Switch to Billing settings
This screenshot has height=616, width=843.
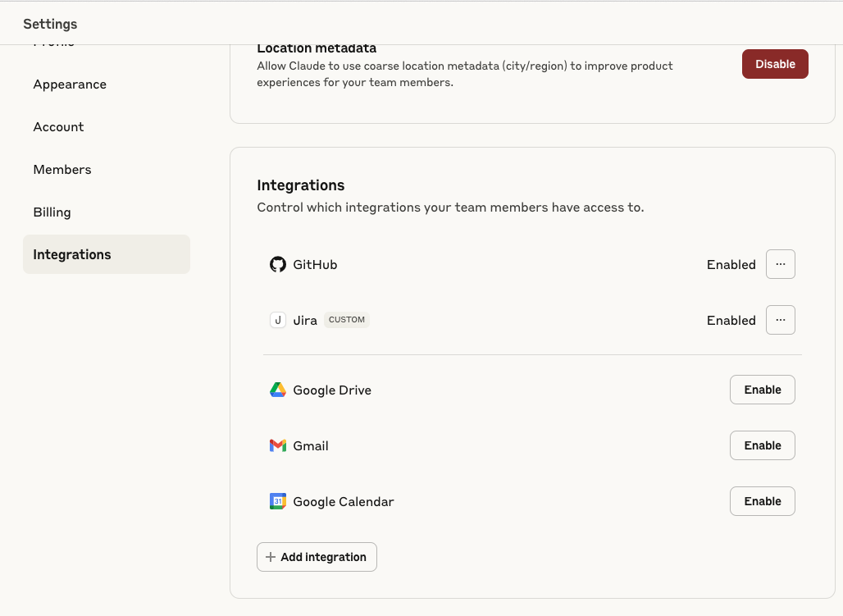[x=52, y=212]
